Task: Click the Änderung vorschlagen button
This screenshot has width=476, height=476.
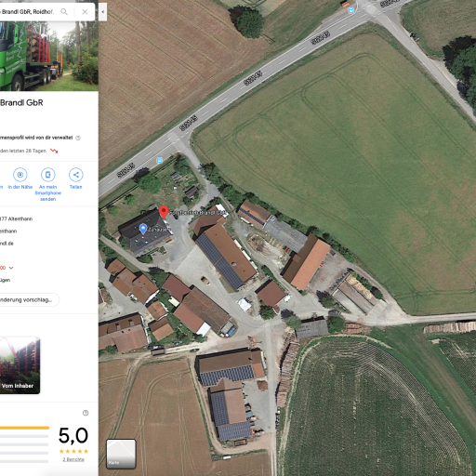Action: (x=29, y=300)
